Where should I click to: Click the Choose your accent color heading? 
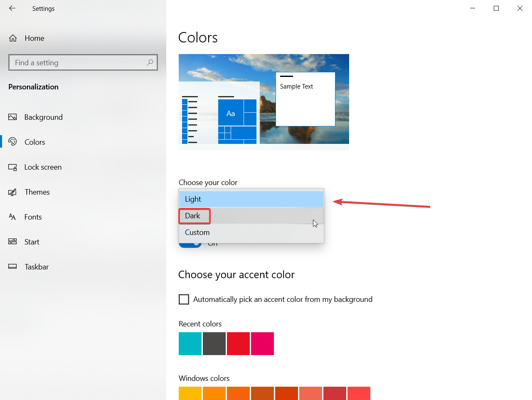[x=236, y=275]
